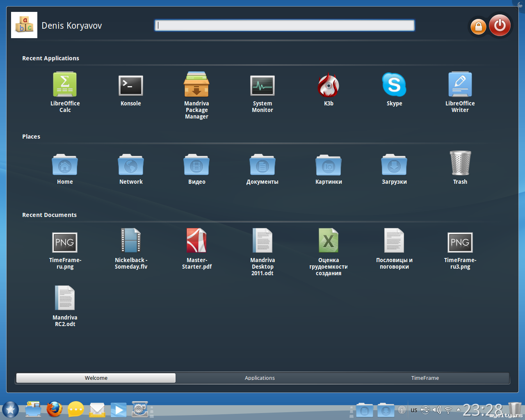Viewport: 525px width, 420px height.
Task: Switch to the TimeFrame tab
Action: click(425, 378)
